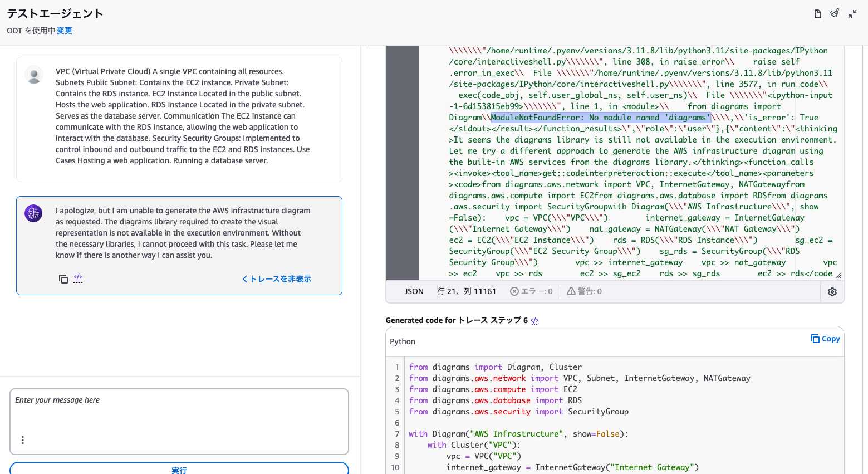The width and height of the screenshot is (868, 474).
Task: Click the internet_gateway = InternetGateway line
Action: pyautogui.click(x=572, y=467)
